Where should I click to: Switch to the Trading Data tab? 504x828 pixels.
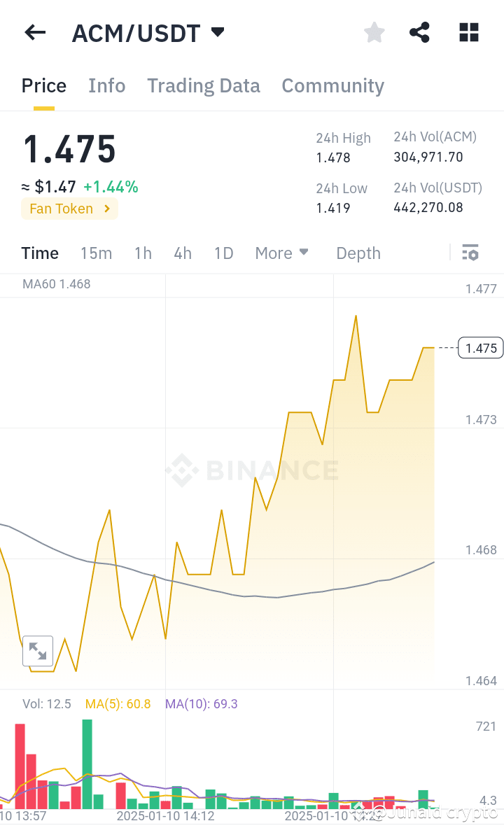(x=203, y=85)
